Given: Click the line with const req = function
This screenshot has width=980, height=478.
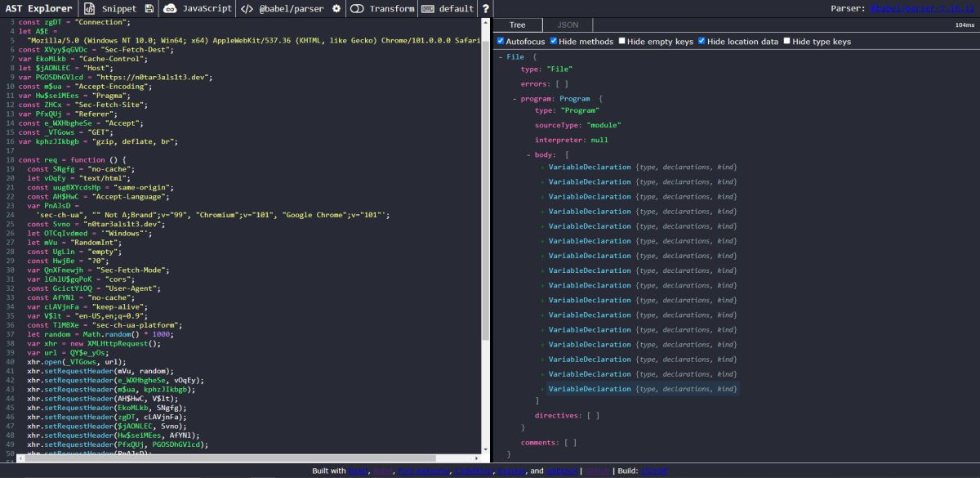Looking at the screenshot, I should [x=72, y=160].
